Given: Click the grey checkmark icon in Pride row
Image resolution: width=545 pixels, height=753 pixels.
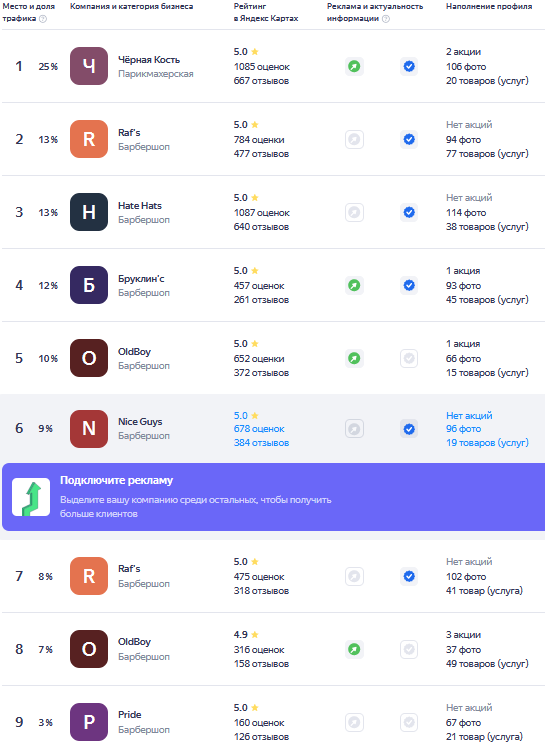Looking at the screenshot, I should coord(409,722).
